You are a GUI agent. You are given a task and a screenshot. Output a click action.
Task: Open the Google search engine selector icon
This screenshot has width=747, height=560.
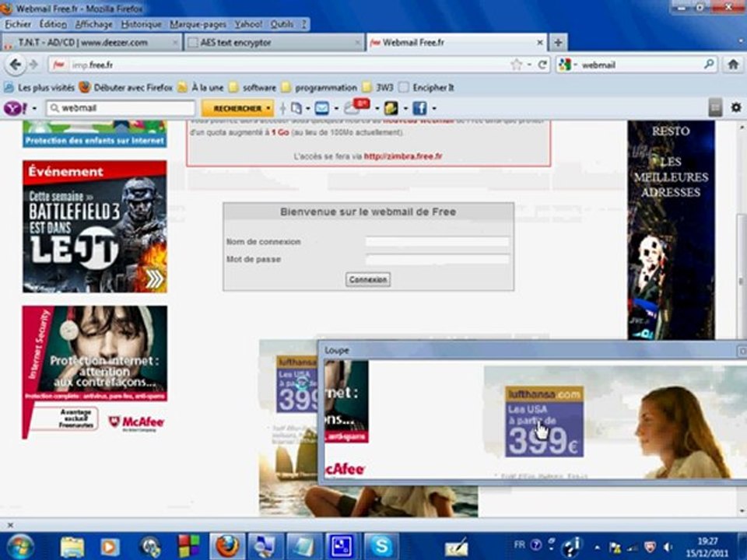(565, 65)
